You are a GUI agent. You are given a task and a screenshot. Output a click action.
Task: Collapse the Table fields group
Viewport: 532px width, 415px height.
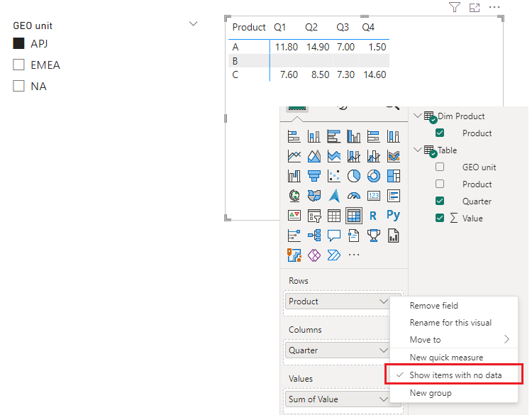point(418,150)
